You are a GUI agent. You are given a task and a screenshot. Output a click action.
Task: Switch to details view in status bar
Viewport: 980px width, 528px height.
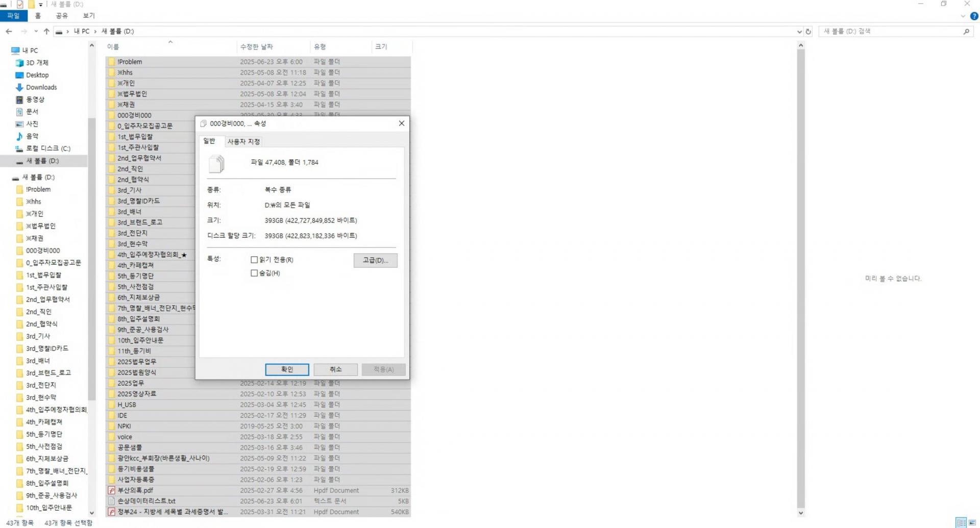(x=961, y=523)
